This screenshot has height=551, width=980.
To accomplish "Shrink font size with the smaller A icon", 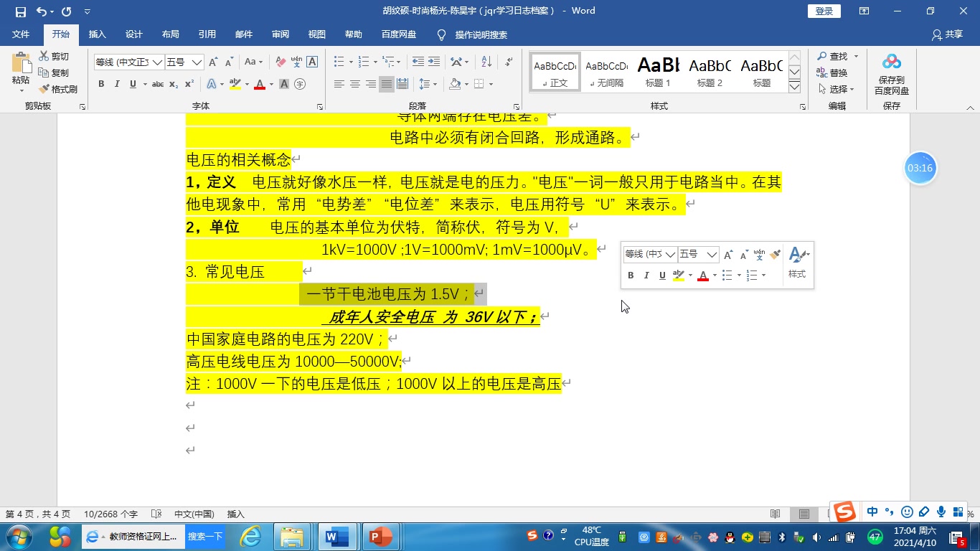I will (229, 62).
